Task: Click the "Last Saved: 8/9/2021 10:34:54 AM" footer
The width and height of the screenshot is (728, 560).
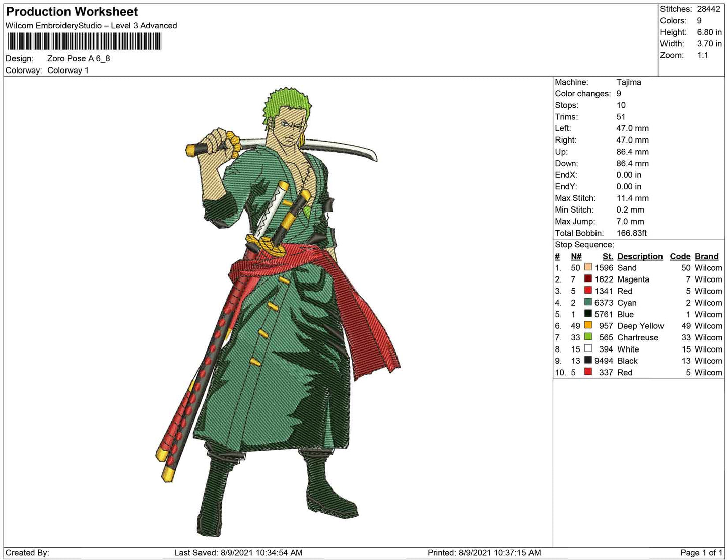Action: click(x=238, y=553)
